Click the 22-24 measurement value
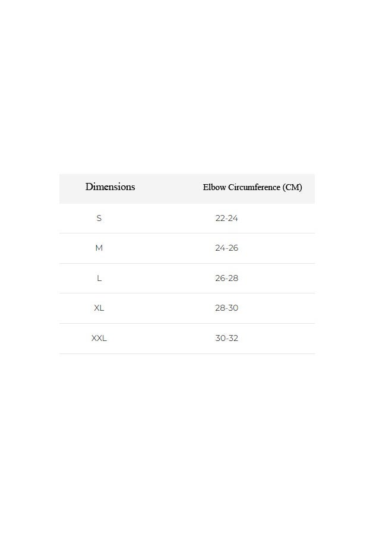 226,218
